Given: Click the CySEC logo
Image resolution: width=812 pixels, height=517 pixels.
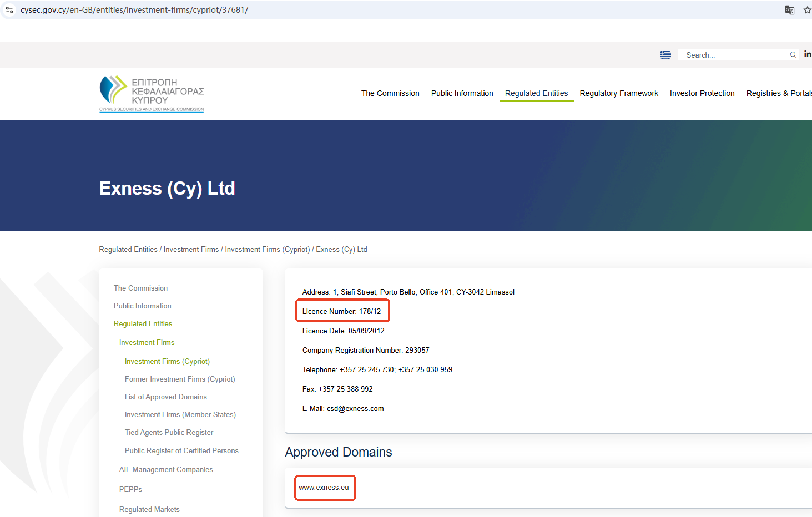Looking at the screenshot, I should tap(152, 94).
